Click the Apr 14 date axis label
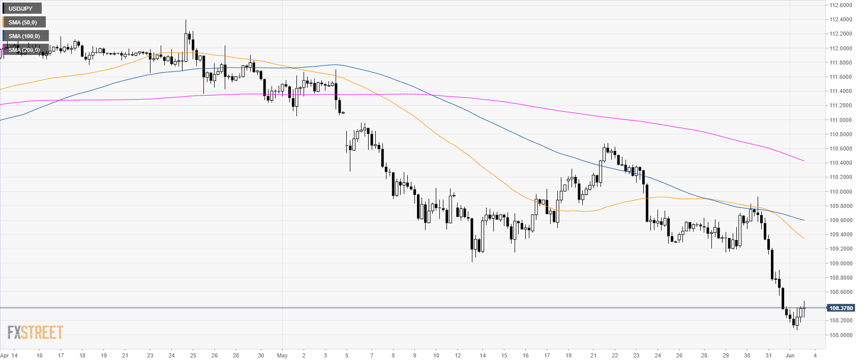 tap(9, 355)
